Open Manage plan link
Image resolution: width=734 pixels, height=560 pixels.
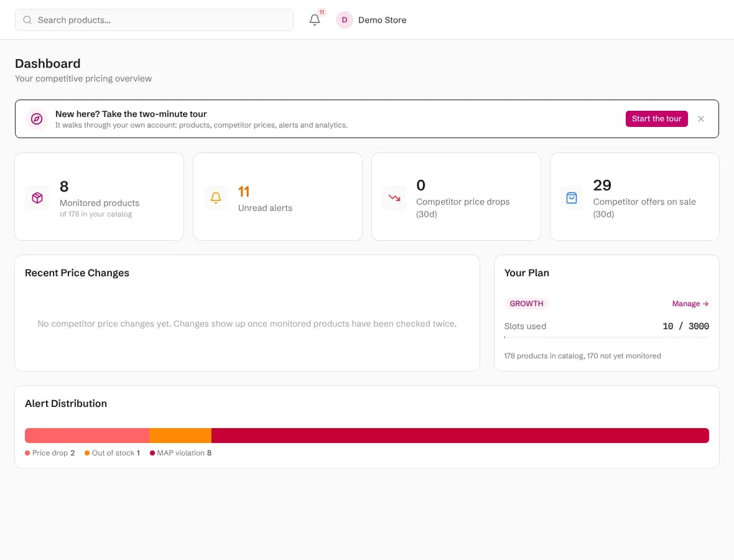pos(690,304)
